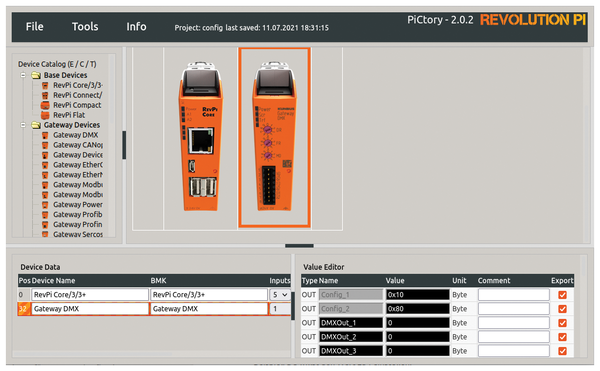
Task: Click the Config_1 comment field
Action: pyautogui.click(x=514, y=295)
